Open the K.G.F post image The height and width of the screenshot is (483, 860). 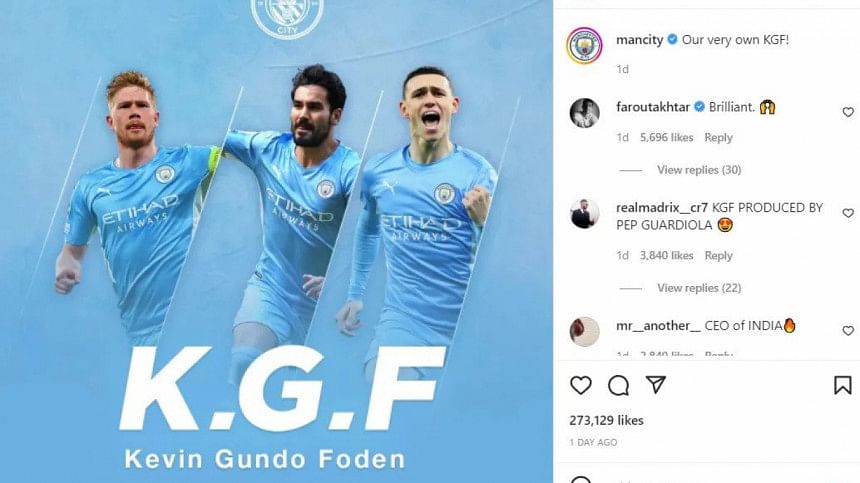tap(276, 241)
